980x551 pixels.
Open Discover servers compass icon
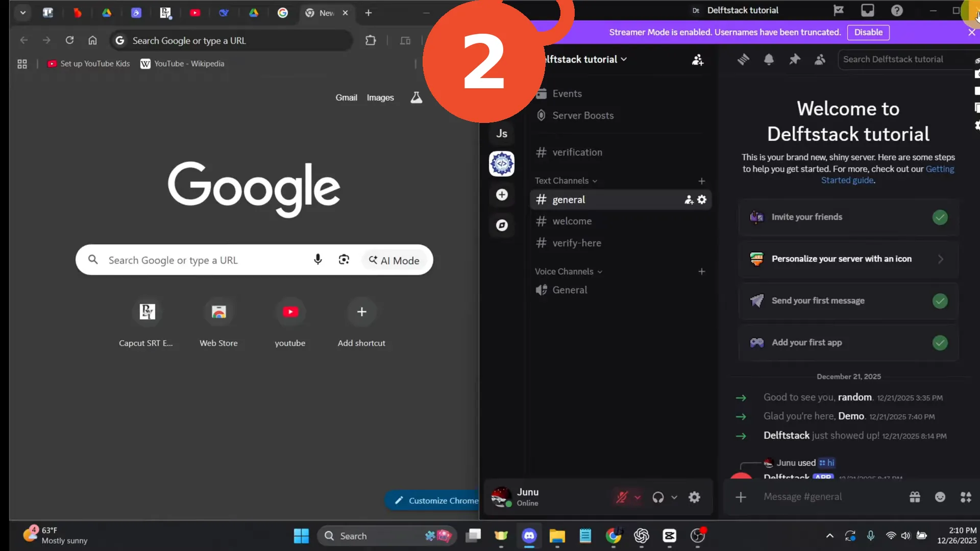tap(502, 226)
